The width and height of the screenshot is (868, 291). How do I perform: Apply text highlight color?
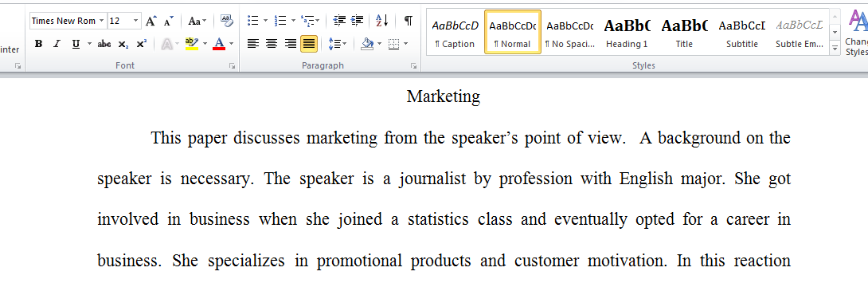pos(192,44)
